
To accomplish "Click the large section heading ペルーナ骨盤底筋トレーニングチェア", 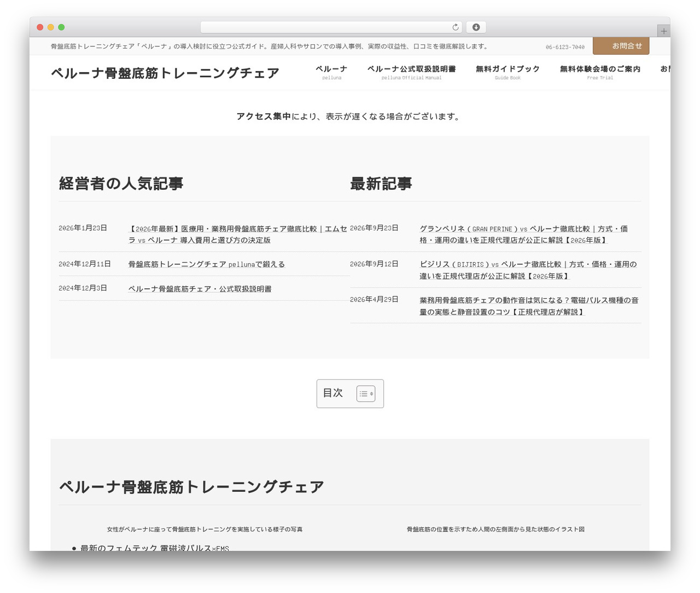I will tap(191, 487).
